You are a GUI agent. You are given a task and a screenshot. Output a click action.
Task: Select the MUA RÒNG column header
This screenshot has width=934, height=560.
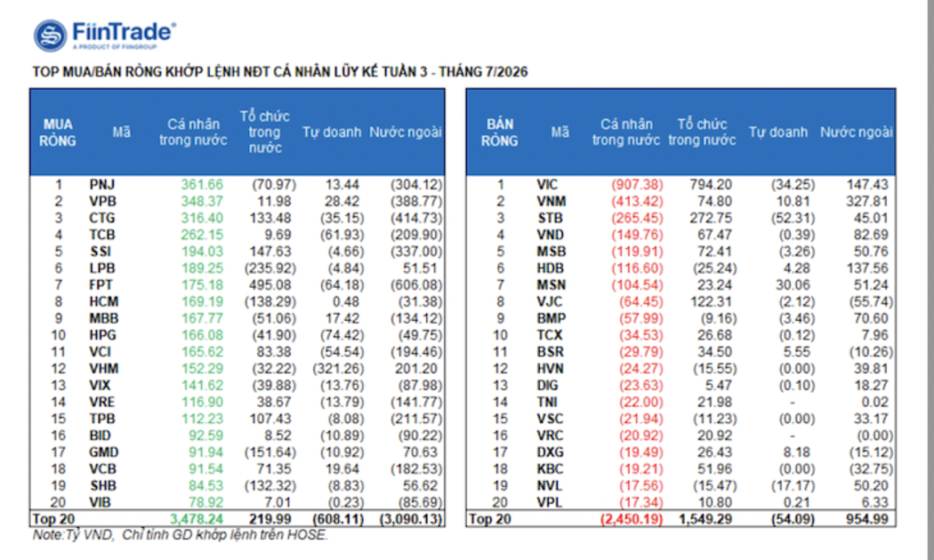[x=58, y=132]
